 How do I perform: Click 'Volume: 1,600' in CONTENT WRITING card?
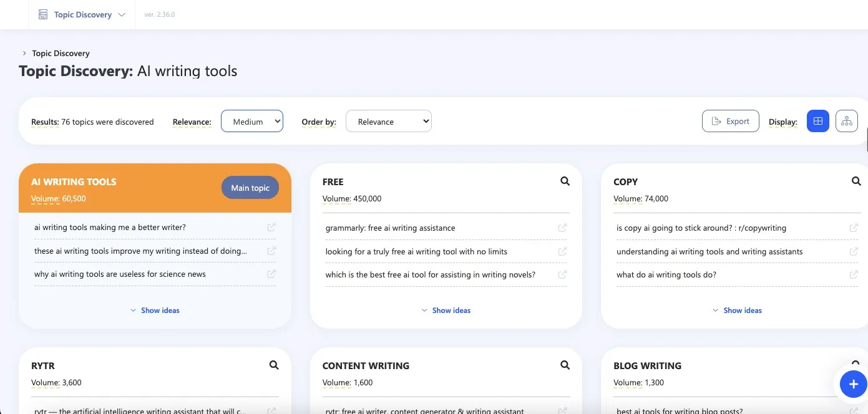(348, 383)
